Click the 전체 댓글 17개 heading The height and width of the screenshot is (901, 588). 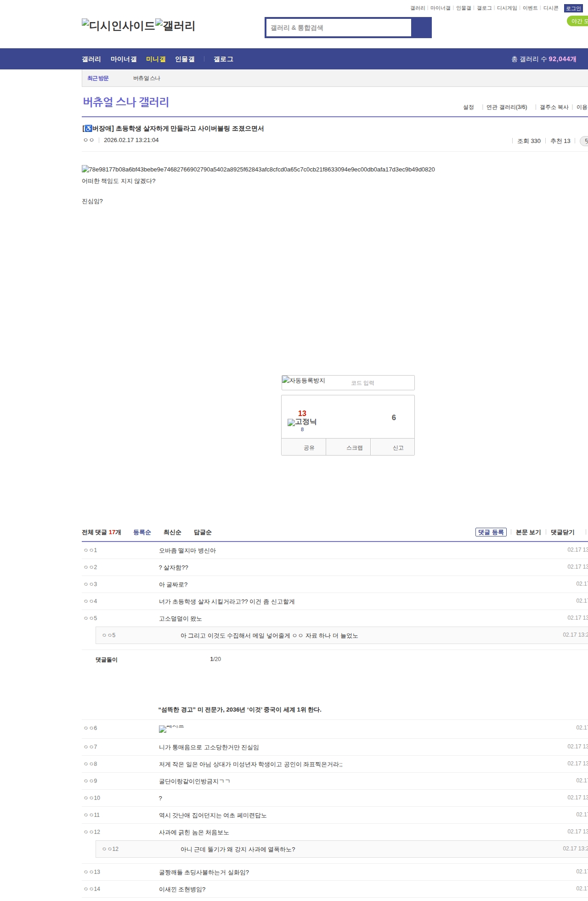coord(102,532)
